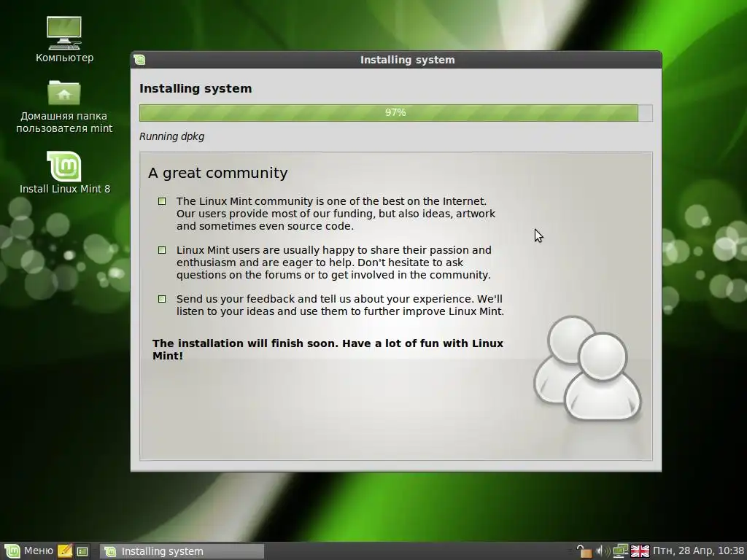This screenshot has width=747, height=560.
Task: Open the volume speaker tray icon
Action: pos(603,551)
